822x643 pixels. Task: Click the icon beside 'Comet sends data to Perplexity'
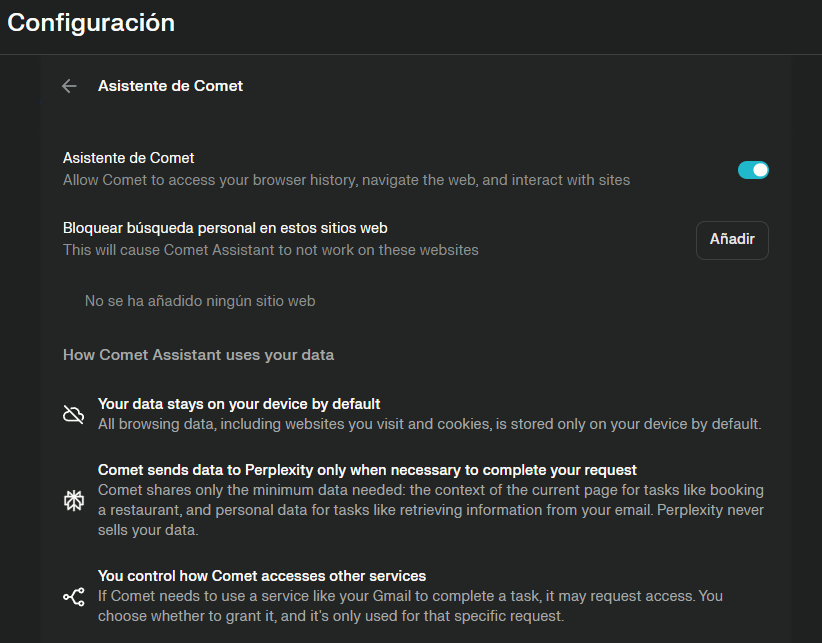pos(73,500)
